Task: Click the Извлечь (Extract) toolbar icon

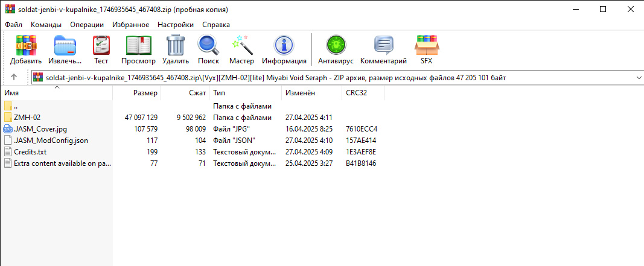Action: (65, 46)
